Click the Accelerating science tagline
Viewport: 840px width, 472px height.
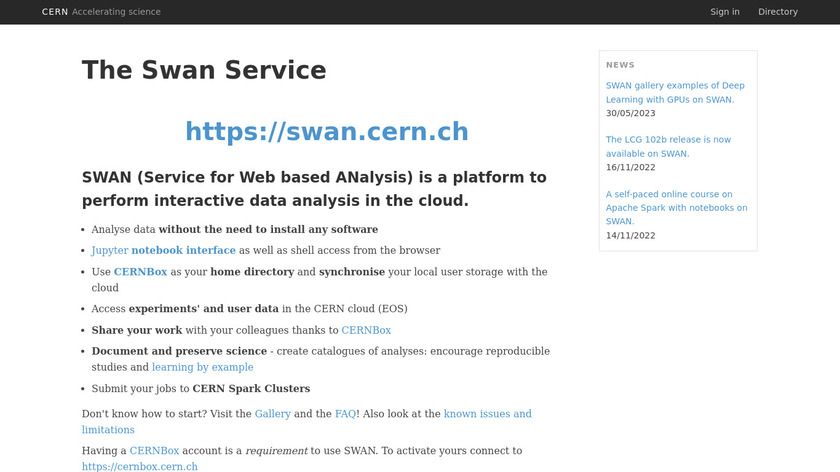pyautogui.click(x=116, y=12)
